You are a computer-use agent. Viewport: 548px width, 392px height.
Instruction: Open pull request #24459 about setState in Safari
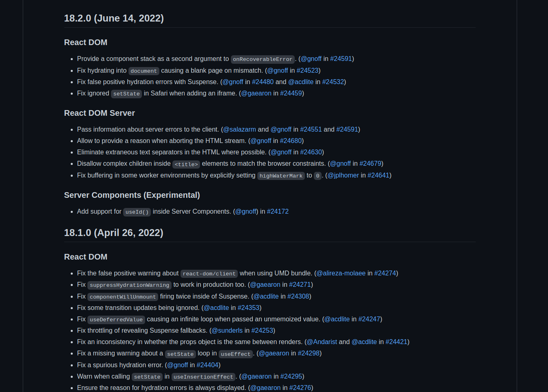pos(291,93)
